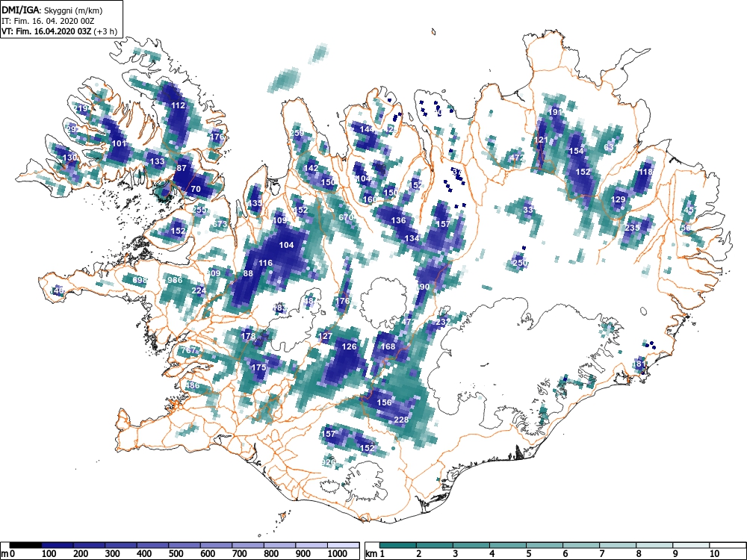Click the visibility value 670
This screenshot has width=747, height=560.
[345, 217]
